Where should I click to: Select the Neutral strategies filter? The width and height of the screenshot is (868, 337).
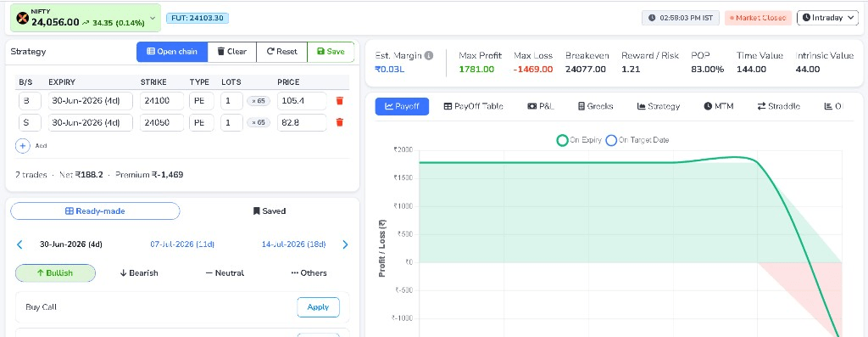coord(224,273)
